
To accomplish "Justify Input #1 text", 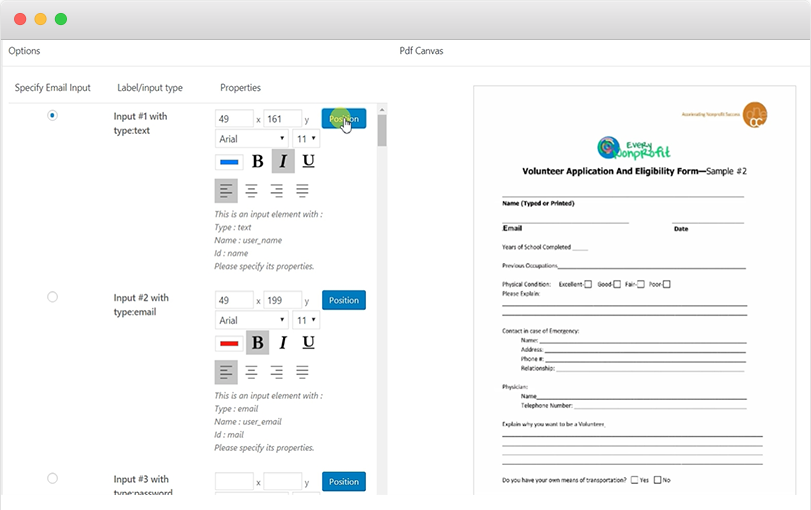I will click(x=302, y=191).
